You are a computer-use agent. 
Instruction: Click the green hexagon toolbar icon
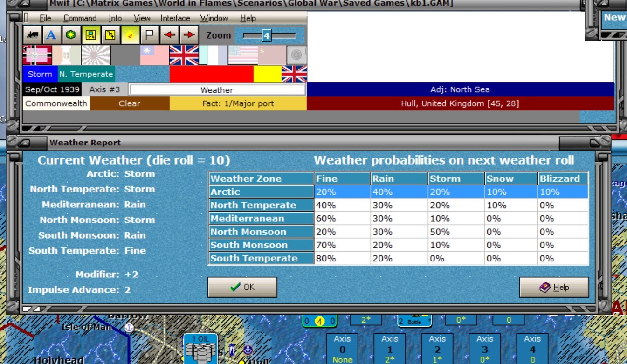[x=71, y=35]
